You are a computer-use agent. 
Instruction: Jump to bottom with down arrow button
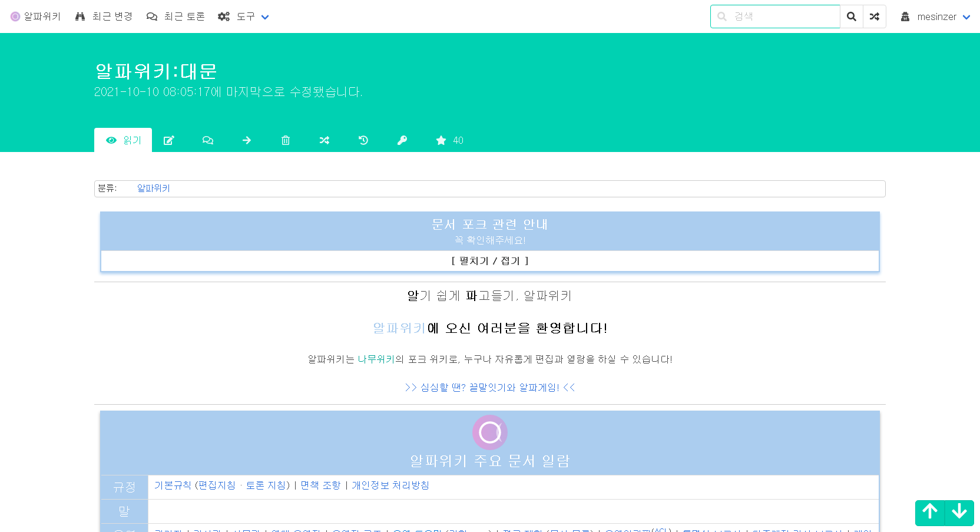point(959,513)
